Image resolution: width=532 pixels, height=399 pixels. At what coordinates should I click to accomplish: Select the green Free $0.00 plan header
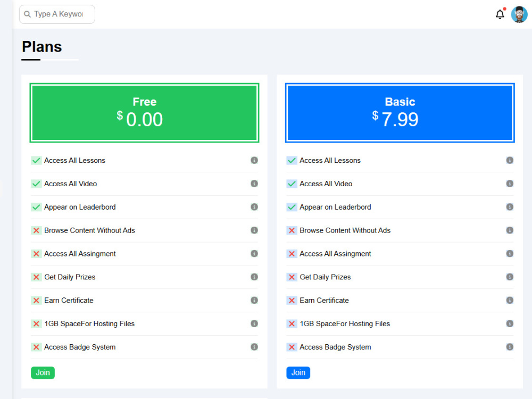145,113
